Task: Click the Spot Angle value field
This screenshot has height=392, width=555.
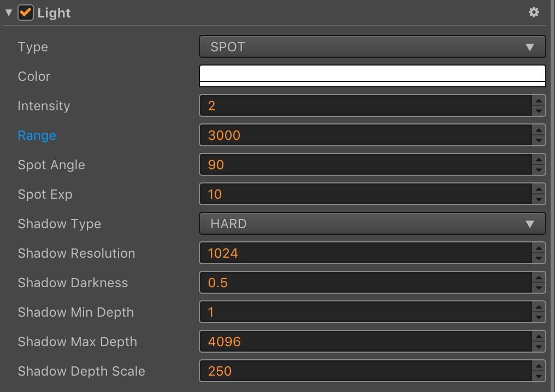Action: [365, 164]
